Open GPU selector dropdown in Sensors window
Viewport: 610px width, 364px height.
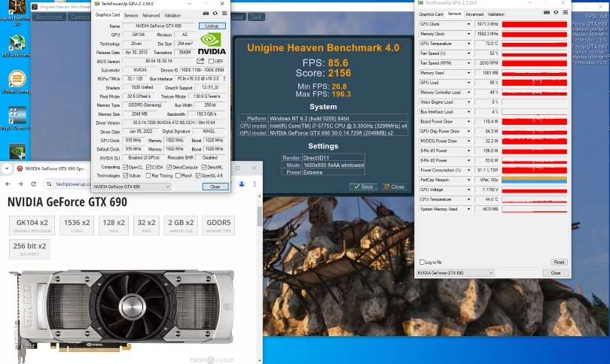tap(455, 273)
